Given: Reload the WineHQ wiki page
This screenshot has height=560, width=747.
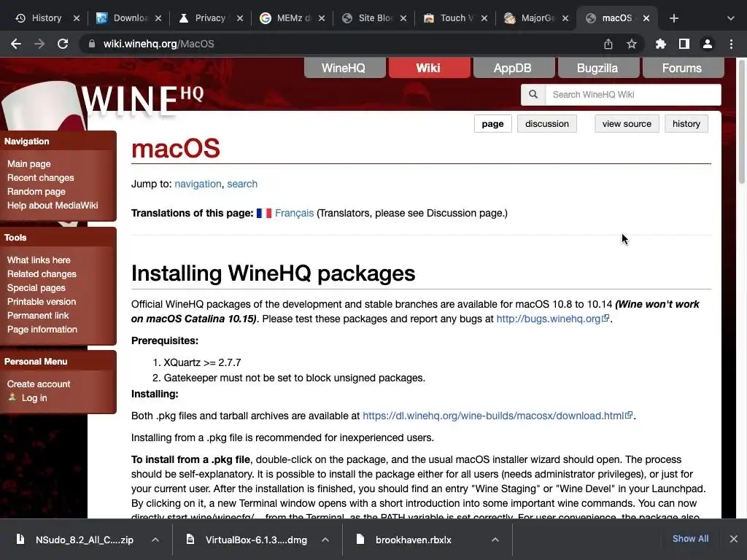Looking at the screenshot, I should point(63,44).
